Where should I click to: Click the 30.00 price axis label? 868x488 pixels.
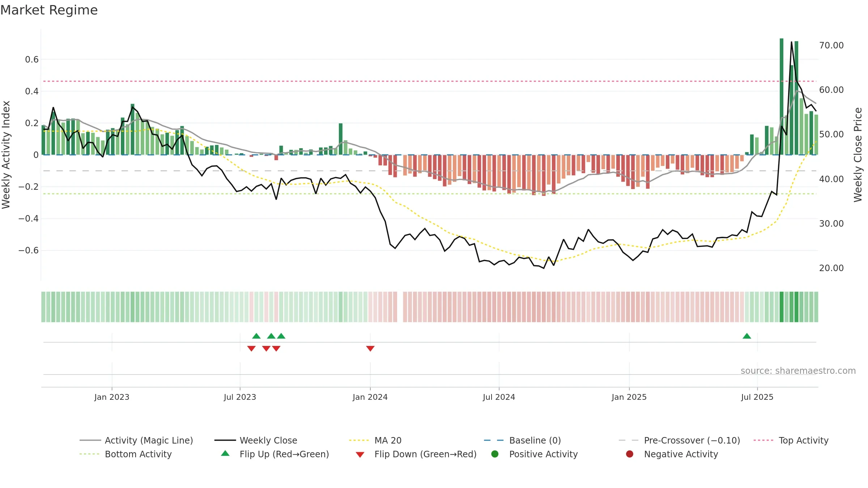pyautogui.click(x=831, y=223)
